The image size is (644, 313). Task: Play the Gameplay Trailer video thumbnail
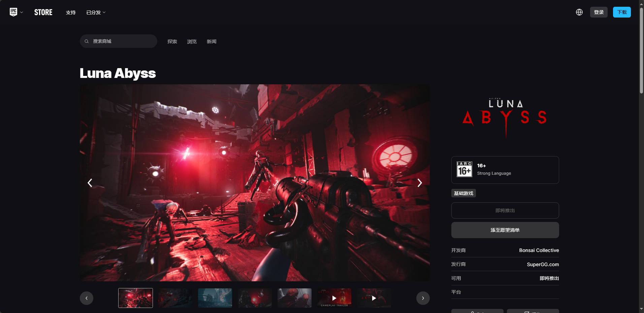(x=334, y=298)
